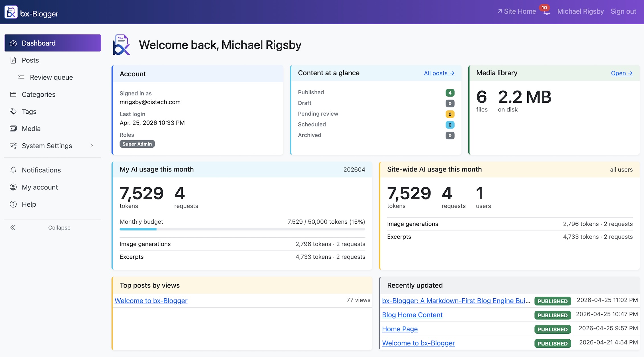Select the Notifications bell icon in sidebar
The image size is (644, 357).
click(13, 170)
